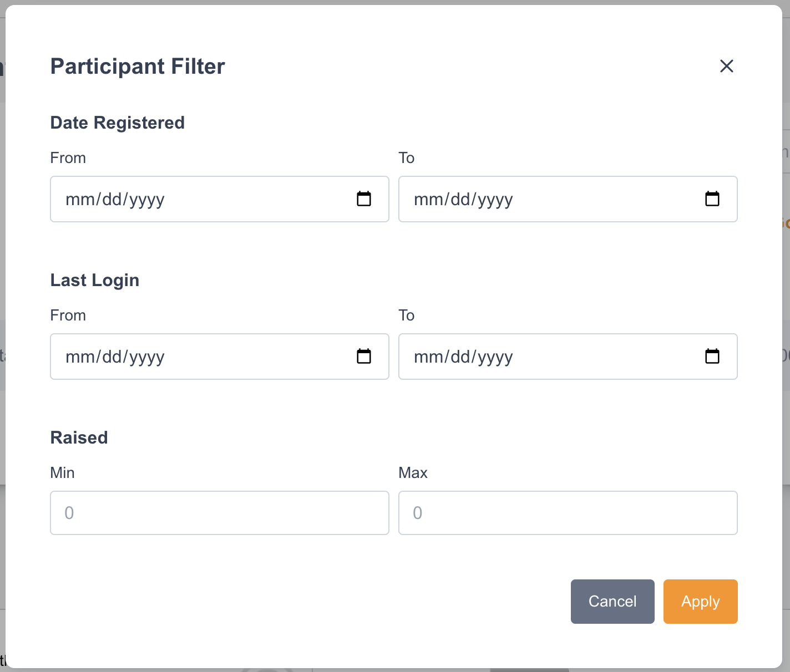
Task: Focus the Raised Max amount field
Action: pyautogui.click(x=568, y=513)
